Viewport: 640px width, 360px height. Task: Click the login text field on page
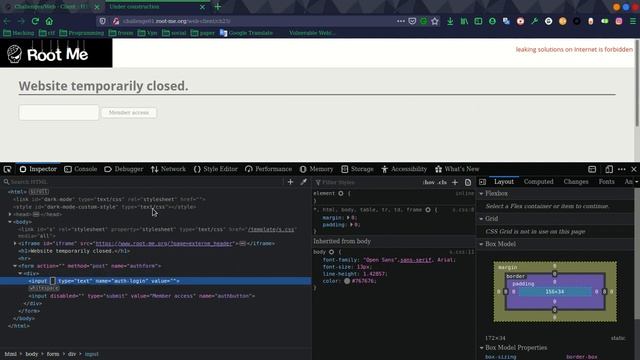pyautogui.click(x=59, y=112)
